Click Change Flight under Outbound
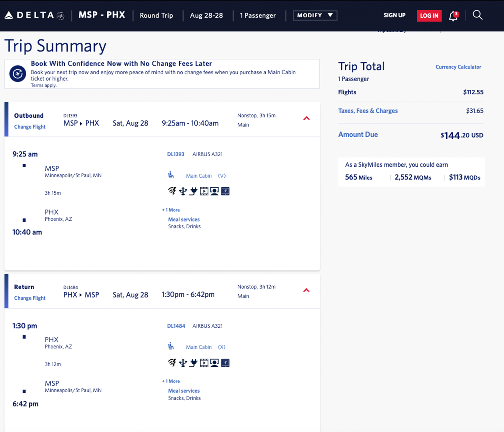Viewport: 504px width, 432px height. point(30,127)
